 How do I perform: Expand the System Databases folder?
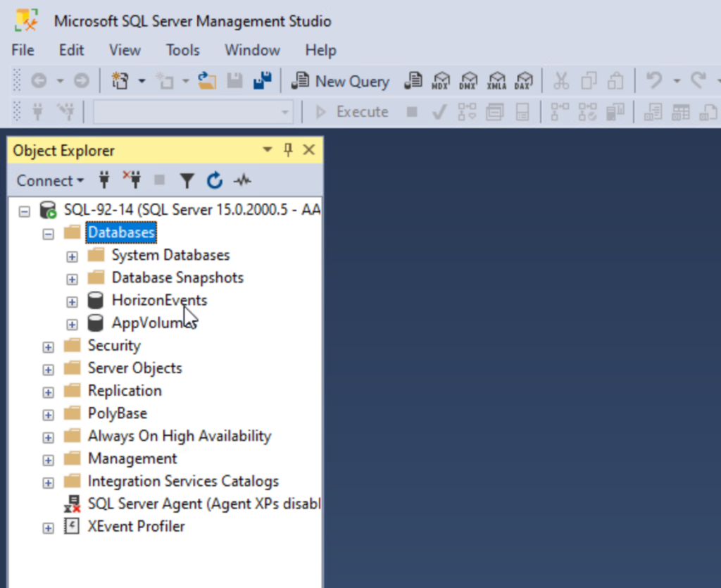(x=72, y=256)
